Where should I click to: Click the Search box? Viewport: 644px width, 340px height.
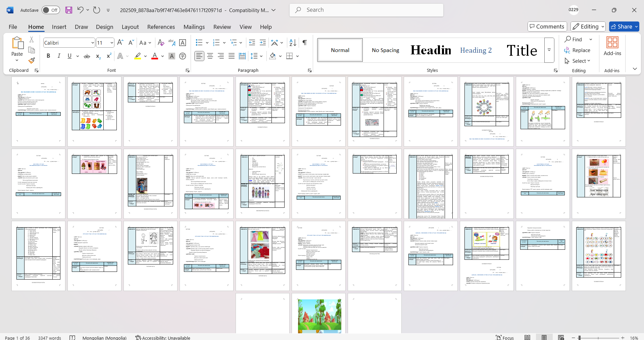click(x=366, y=10)
